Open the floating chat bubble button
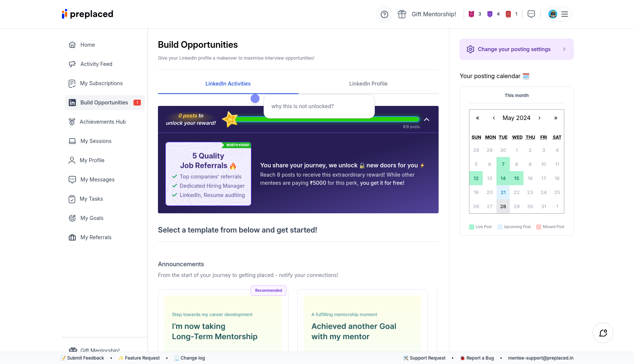The width and height of the screenshot is (634, 364). [x=602, y=333]
